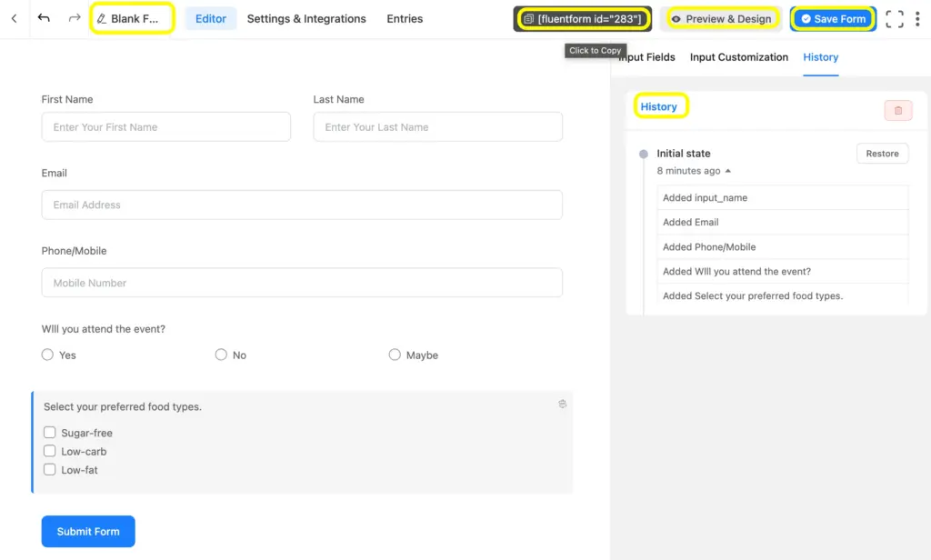The image size is (931, 560).
Task: Switch to the Input Customization tab
Action: 738,56
